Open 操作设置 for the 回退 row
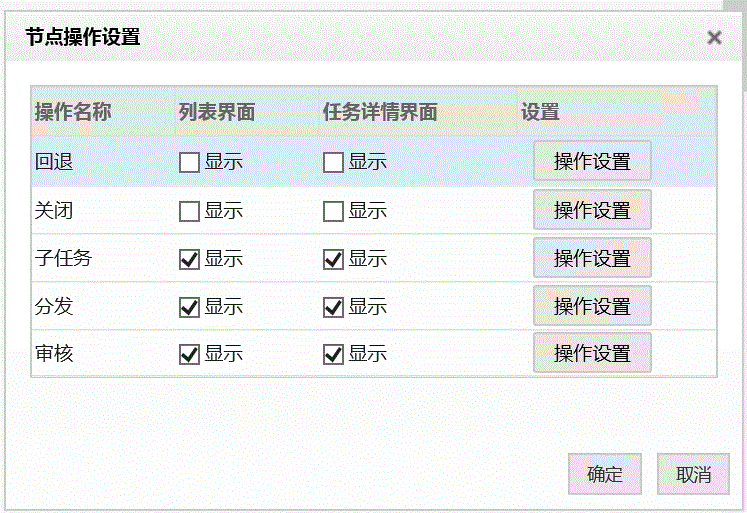 [x=592, y=161]
